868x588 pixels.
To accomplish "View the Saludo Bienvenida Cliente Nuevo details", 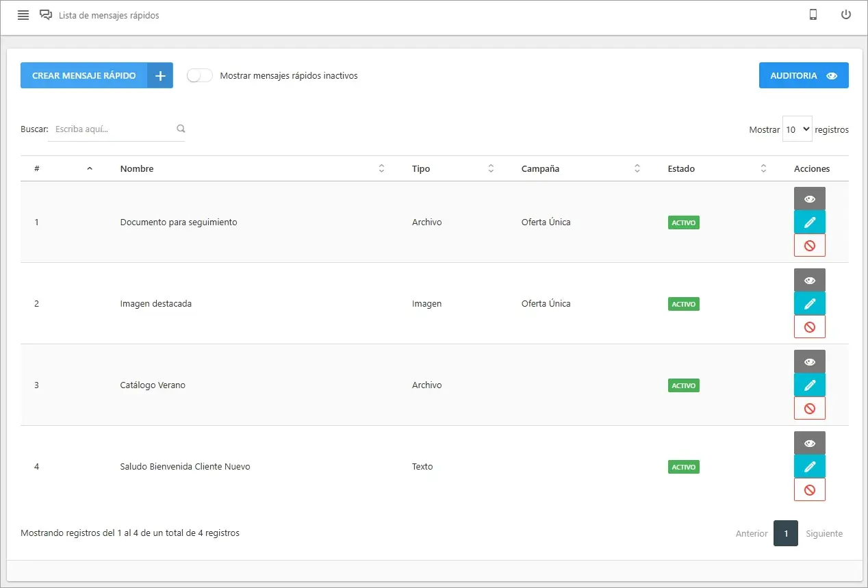I will click(x=809, y=444).
